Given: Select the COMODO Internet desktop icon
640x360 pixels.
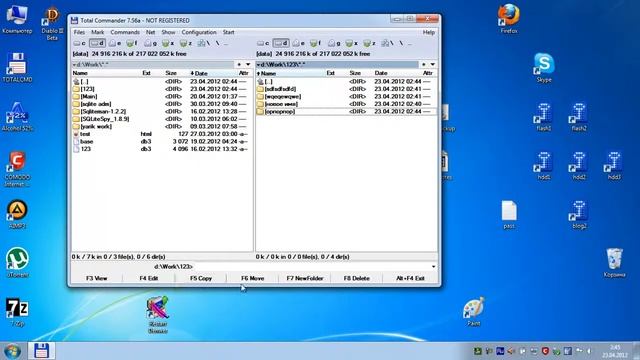Looking at the screenshot, I should coord(17,169).
